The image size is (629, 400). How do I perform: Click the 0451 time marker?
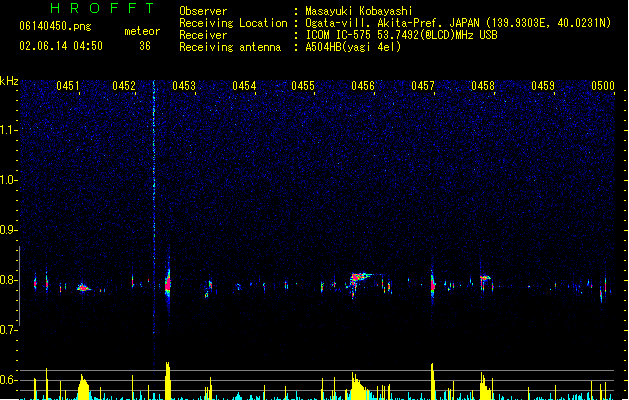tap(68, 86)
